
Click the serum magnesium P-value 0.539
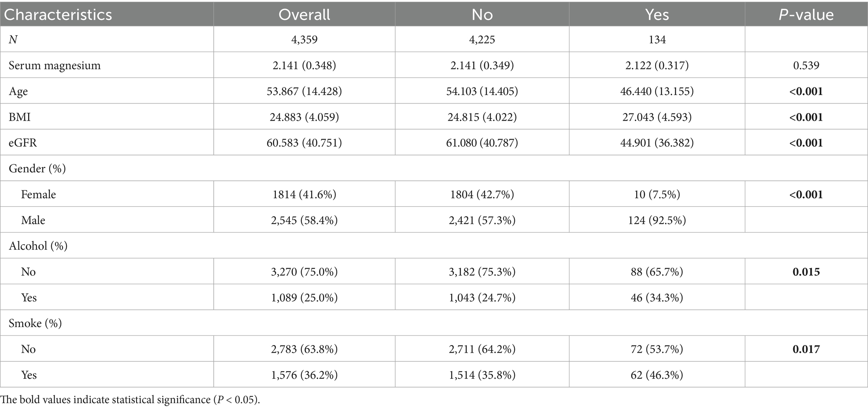point(806,66)
